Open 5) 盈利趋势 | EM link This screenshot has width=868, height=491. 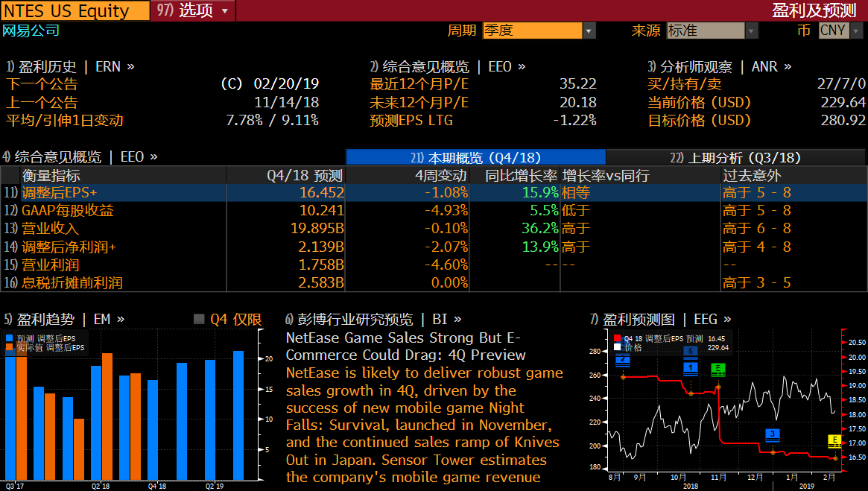click(64, 319)
